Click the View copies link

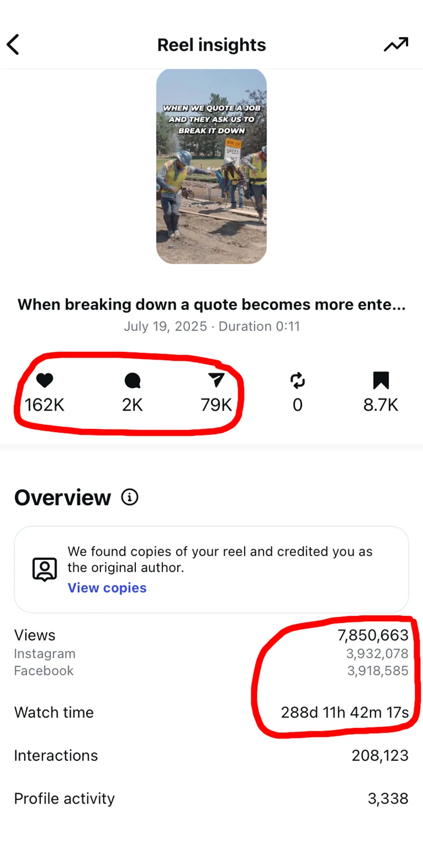(107, 588)
